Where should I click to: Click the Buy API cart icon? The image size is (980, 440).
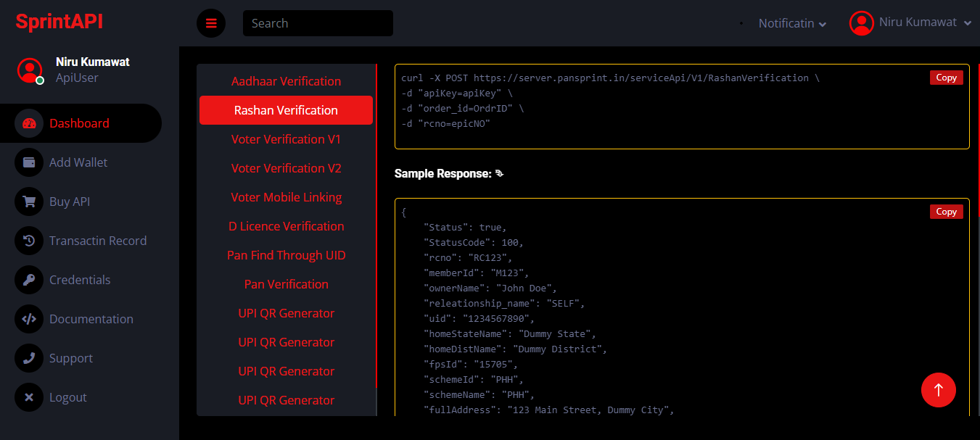29,202
